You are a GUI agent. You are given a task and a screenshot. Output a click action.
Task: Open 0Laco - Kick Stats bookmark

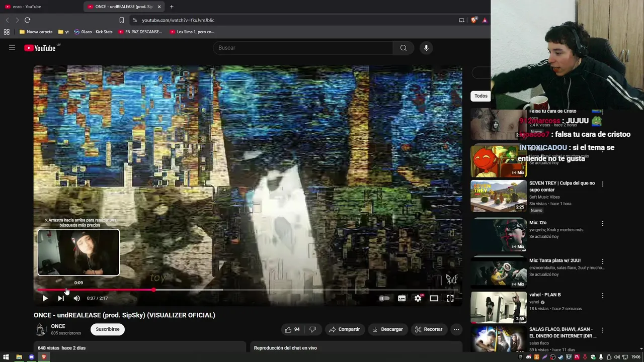click(x=93, y=32)
